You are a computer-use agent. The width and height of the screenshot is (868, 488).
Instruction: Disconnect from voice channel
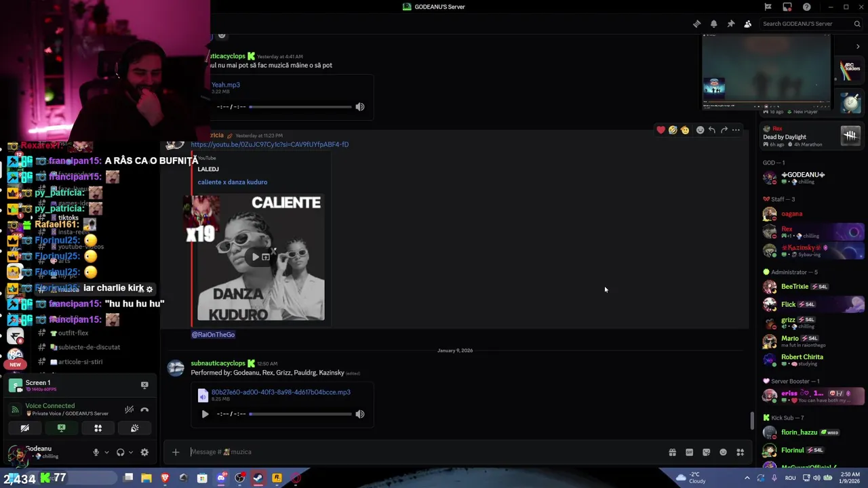(144, 409)
